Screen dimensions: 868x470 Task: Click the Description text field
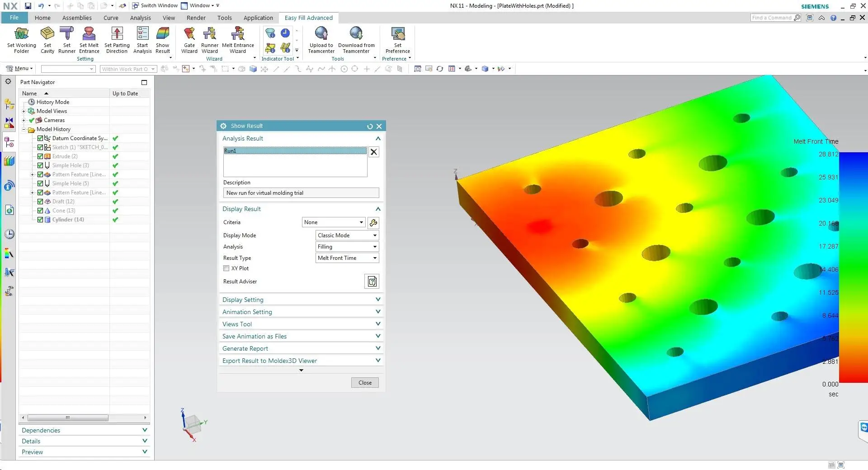301,193
